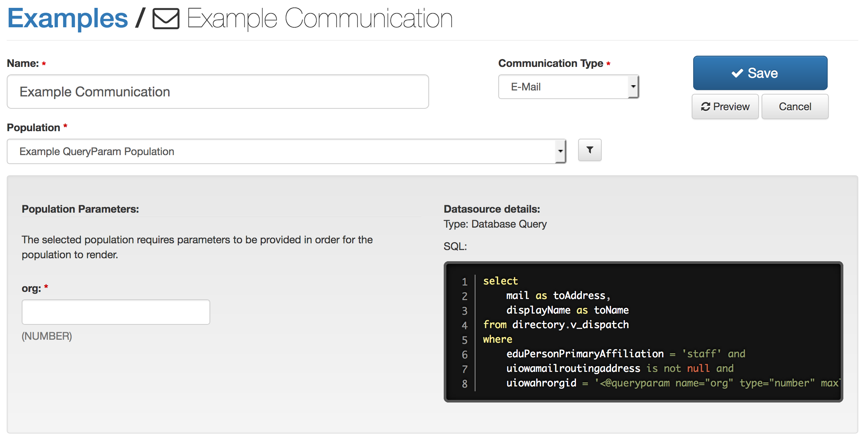Click the '(NUMBER)' hint text
The height and width of the screenshot is (441, 868).
(x=47, y=336)
